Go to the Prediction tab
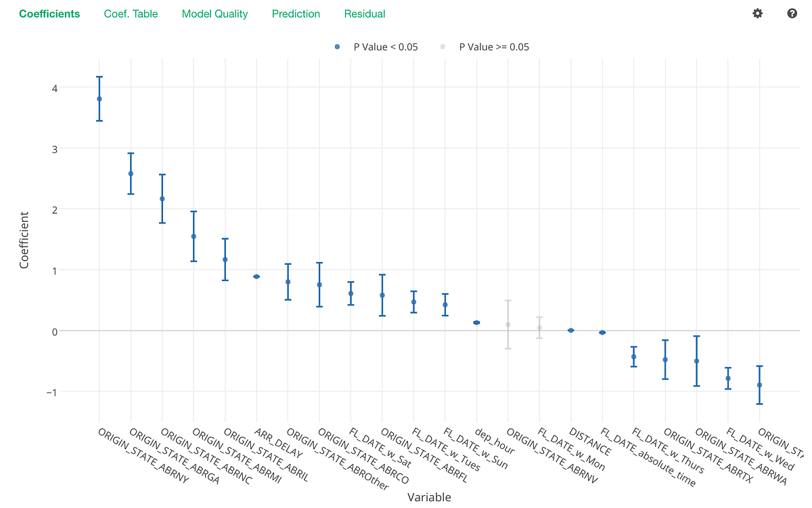The width and height of the screenshot is (812, 508). click(x=296, y=14)
